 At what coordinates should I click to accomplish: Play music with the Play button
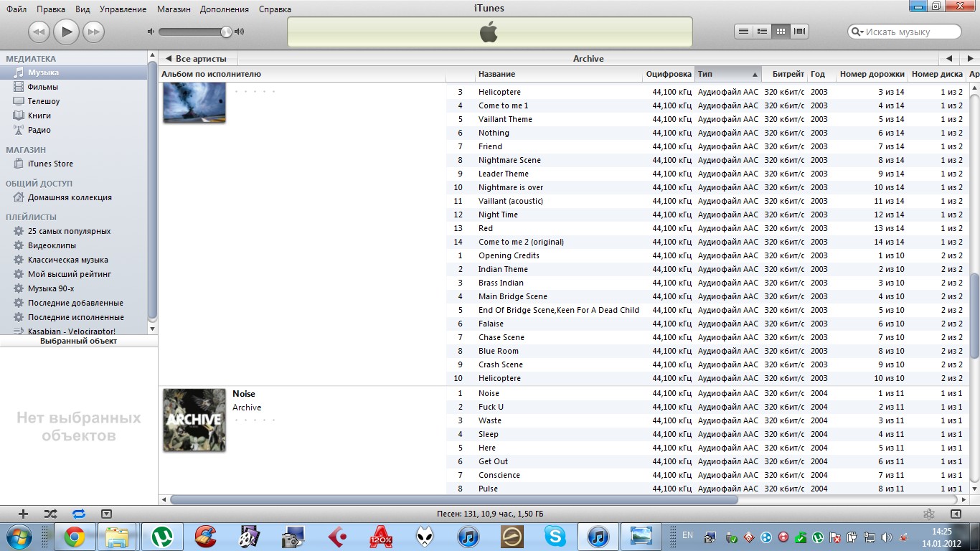click(66, 32)
